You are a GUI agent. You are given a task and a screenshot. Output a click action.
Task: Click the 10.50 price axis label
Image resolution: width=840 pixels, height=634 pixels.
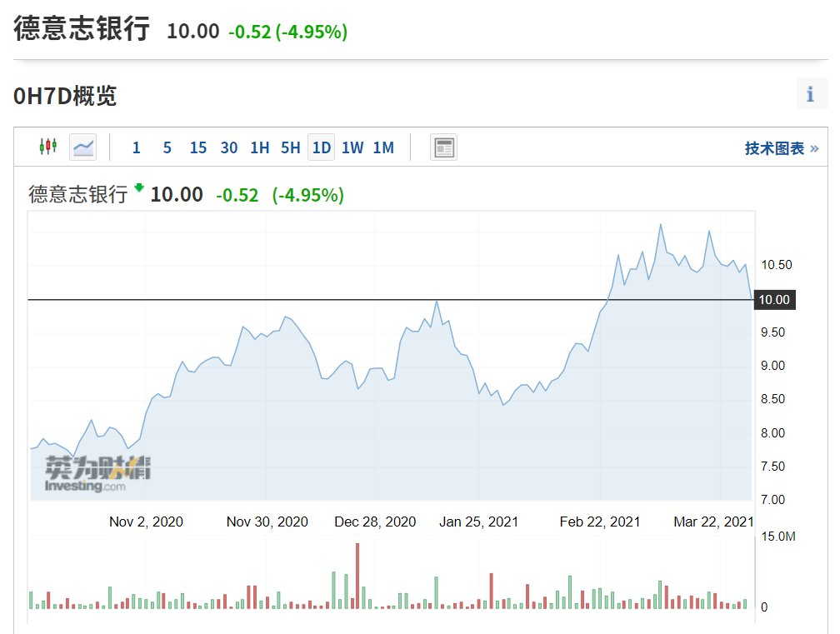(777, 265)
